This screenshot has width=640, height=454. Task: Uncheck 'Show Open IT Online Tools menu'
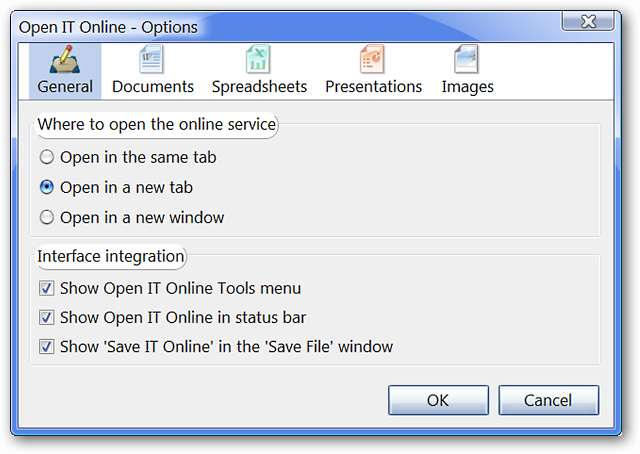46,289
